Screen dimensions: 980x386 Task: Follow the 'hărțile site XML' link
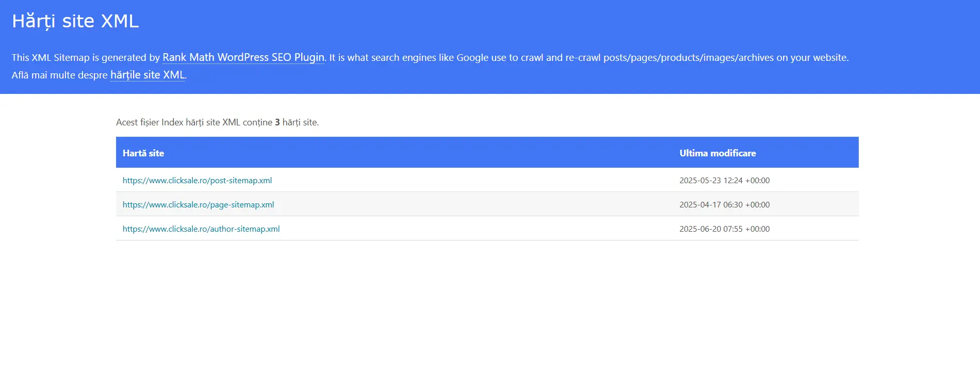tap(148, 75)
